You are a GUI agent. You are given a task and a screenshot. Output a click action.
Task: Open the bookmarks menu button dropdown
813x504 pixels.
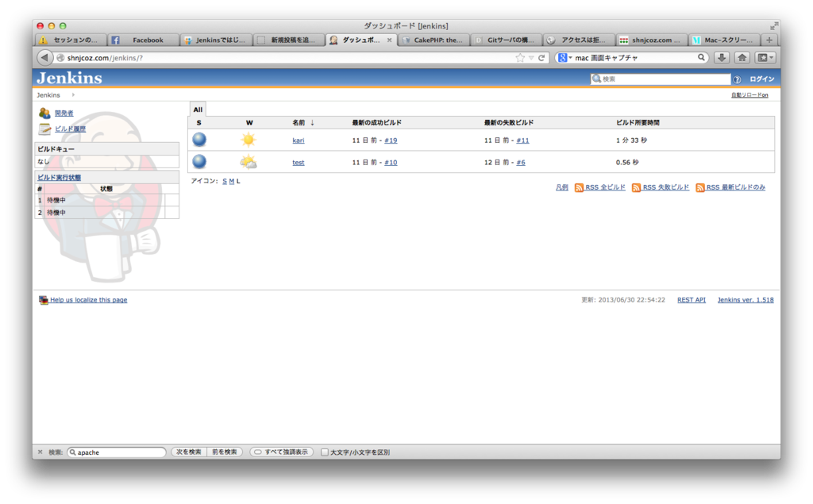(765, 58)
